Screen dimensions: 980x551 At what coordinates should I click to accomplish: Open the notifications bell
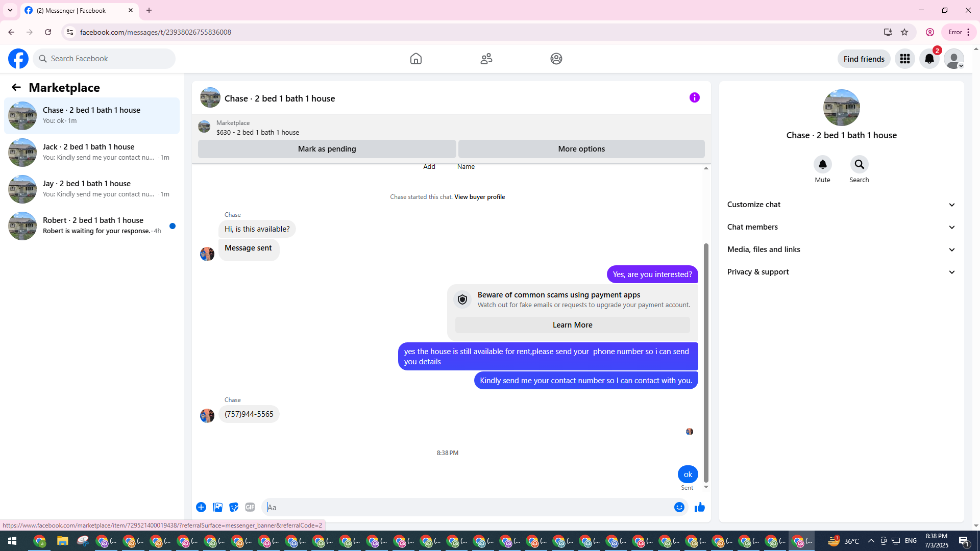tap(929, 59)
